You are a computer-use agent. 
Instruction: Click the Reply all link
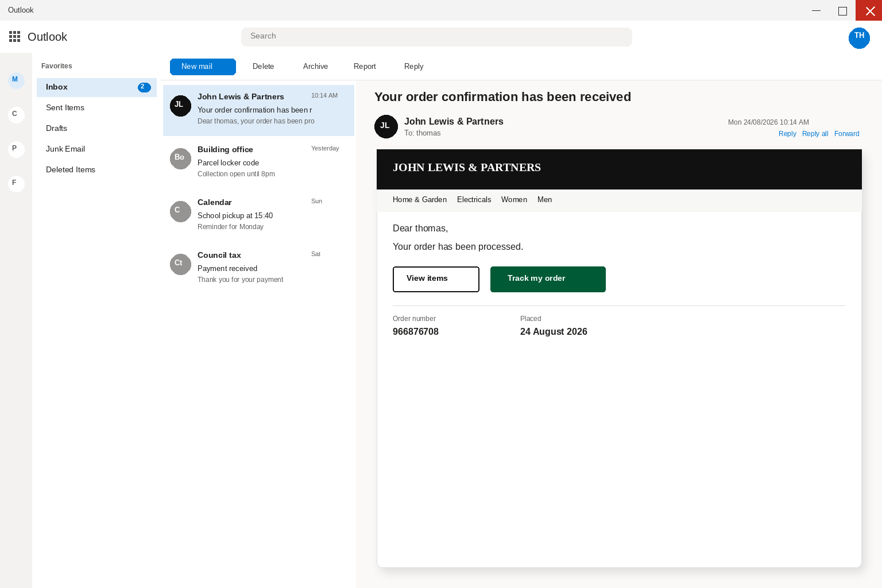[x=815, y=134]
